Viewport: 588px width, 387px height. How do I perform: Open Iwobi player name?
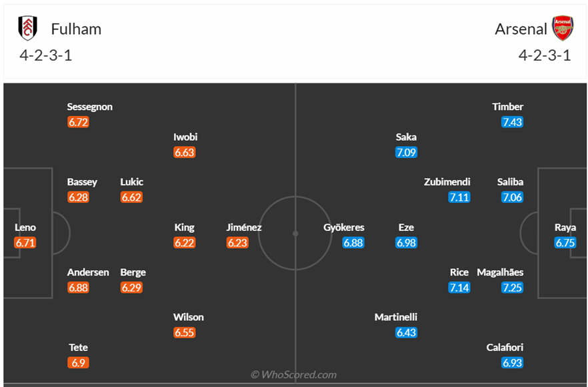[x=185, y=137]
